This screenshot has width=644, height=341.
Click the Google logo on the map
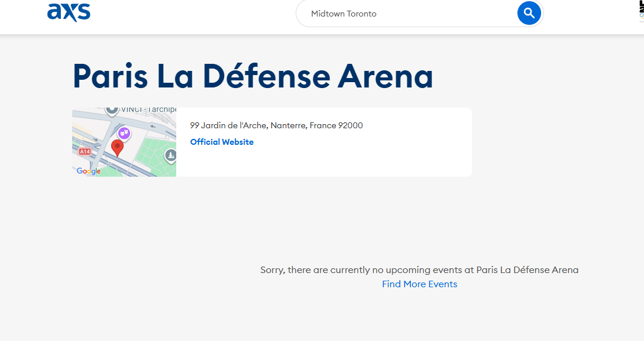point(89,171)
